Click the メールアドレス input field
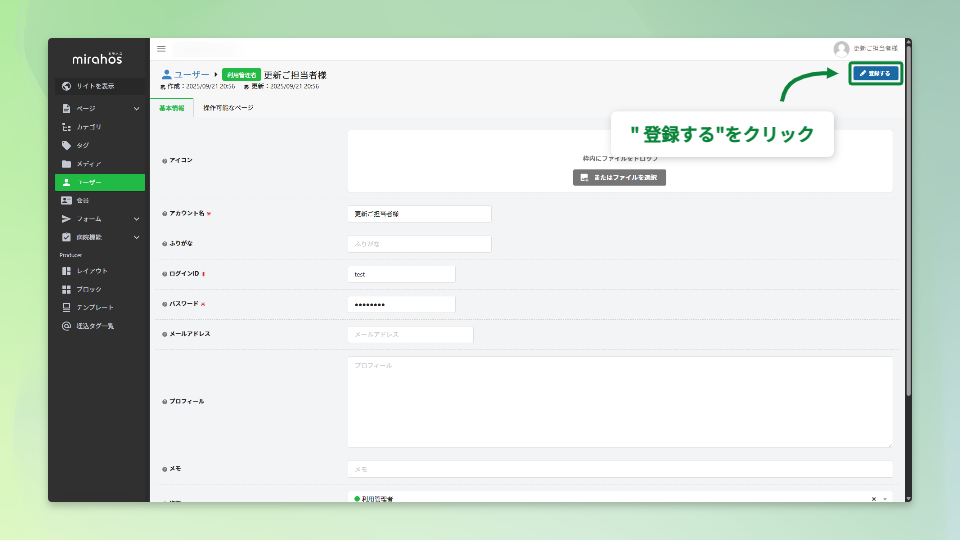Screen dimensions: 960x540 410,335
